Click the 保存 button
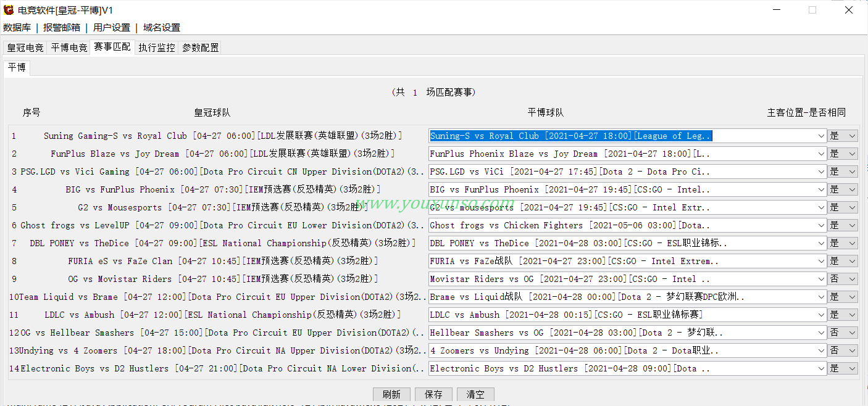 coord(433,394)
